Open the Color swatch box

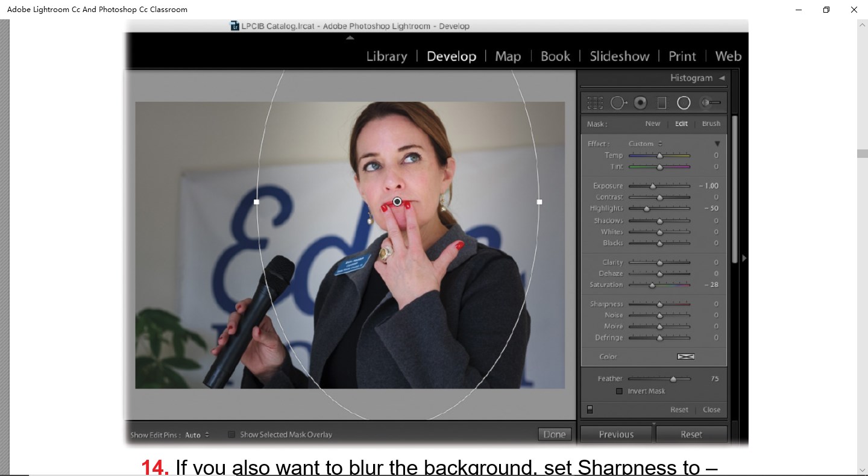click(x=685, y=357)
